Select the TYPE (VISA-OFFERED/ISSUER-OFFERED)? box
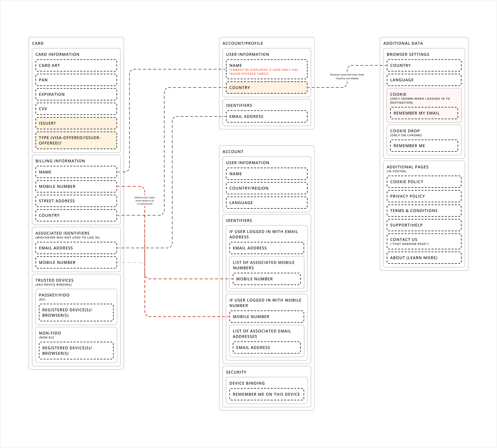This screenshot has height=448, width=497. point(76,140)
